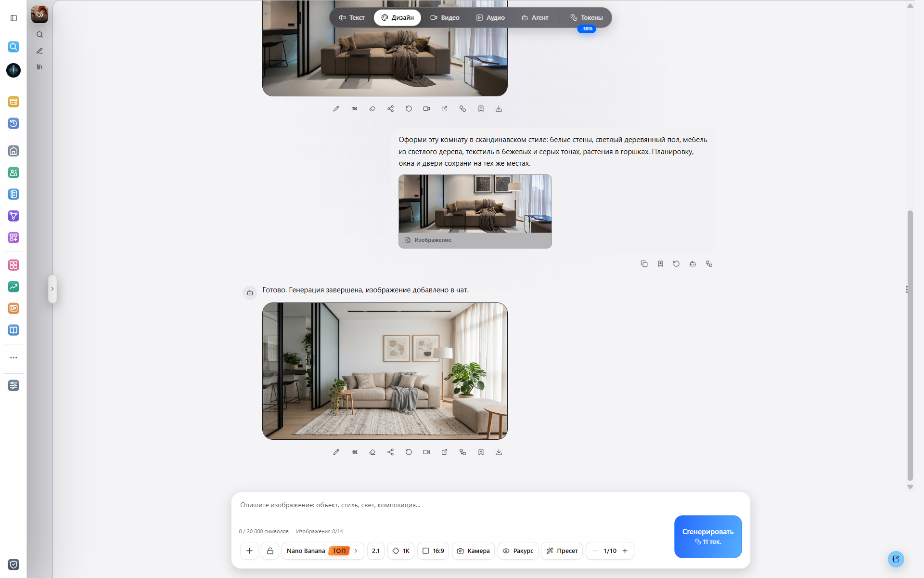Click the add attachment plus button
This screenshot has width=924, height=578.
click(249, 551)
